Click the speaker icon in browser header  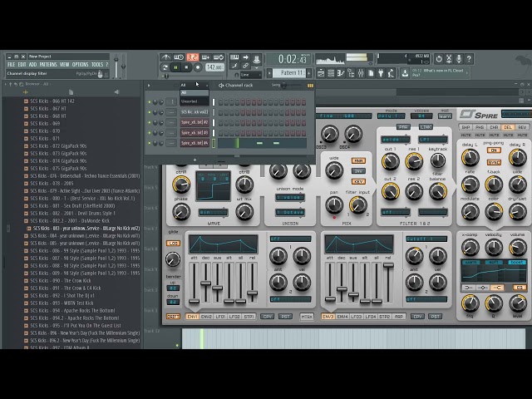click(117, 92)
